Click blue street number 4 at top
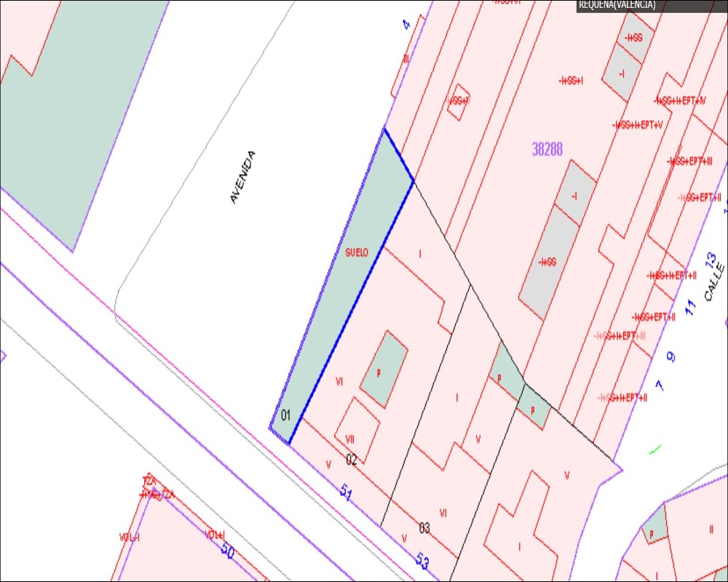728x582 pixels. [406, 25]
